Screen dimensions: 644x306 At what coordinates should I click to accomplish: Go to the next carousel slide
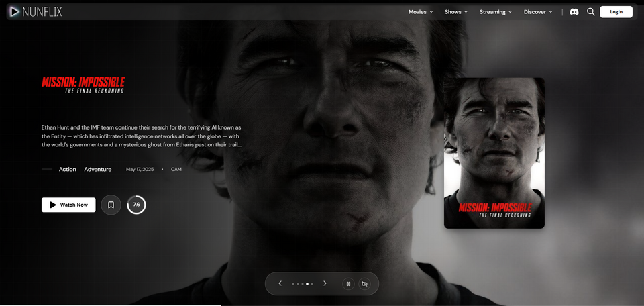325,283
